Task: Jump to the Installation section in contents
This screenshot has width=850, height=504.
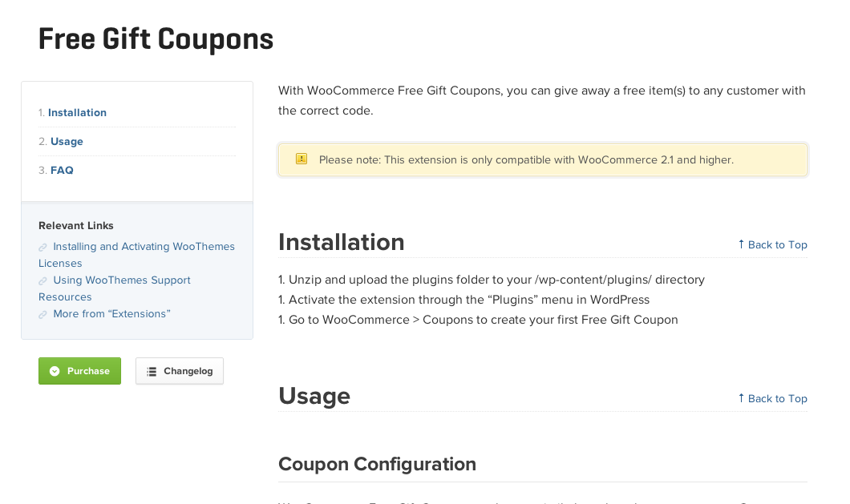Action: [77, 113]
